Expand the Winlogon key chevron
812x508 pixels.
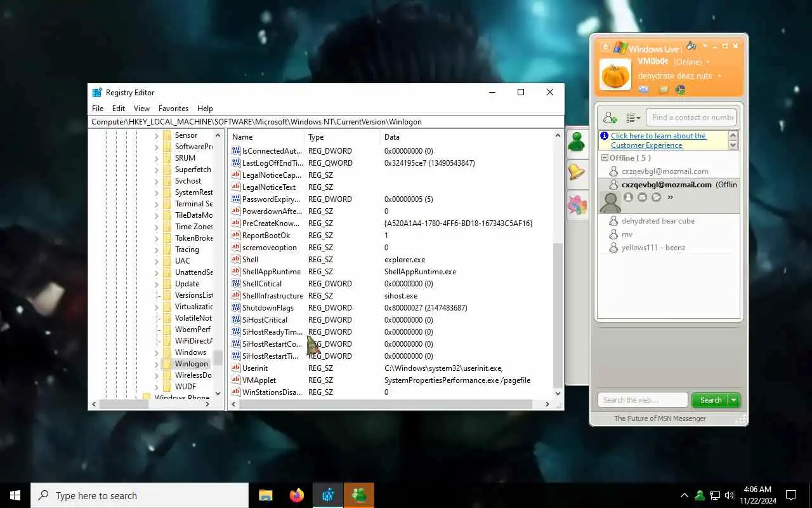tap(157, 364)
